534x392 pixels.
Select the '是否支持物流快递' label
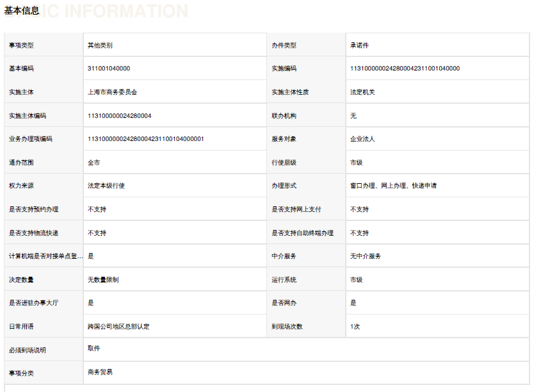pos(33,233)
